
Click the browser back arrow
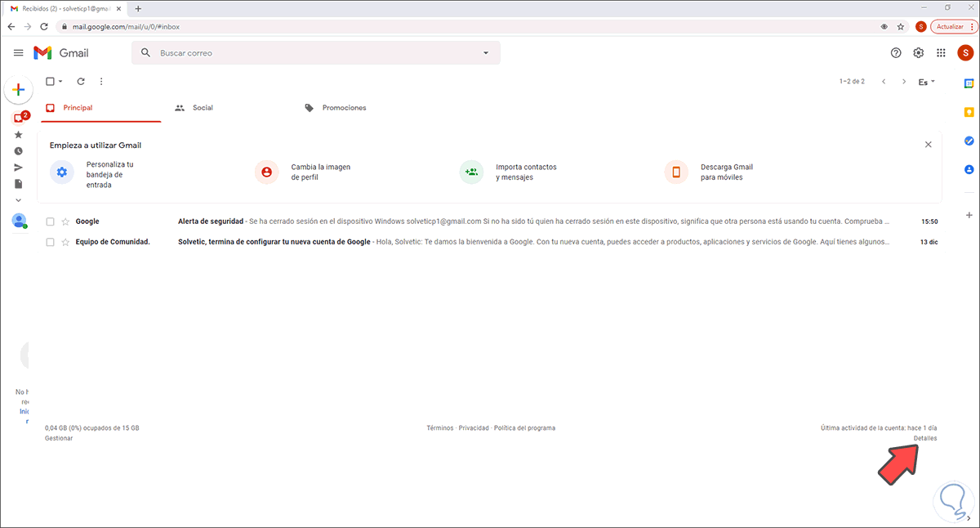click(x=11, y=26)
